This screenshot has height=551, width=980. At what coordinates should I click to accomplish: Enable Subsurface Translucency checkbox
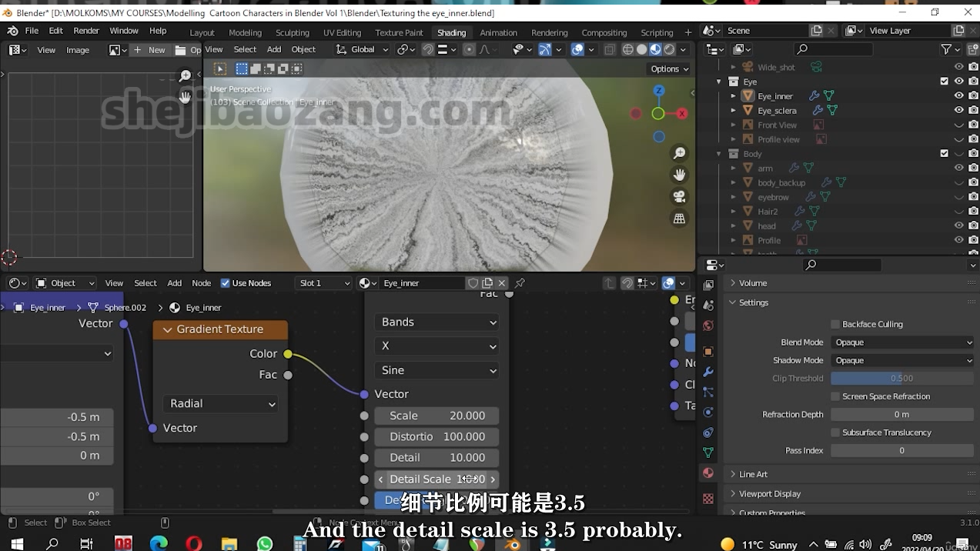point(835,432)
